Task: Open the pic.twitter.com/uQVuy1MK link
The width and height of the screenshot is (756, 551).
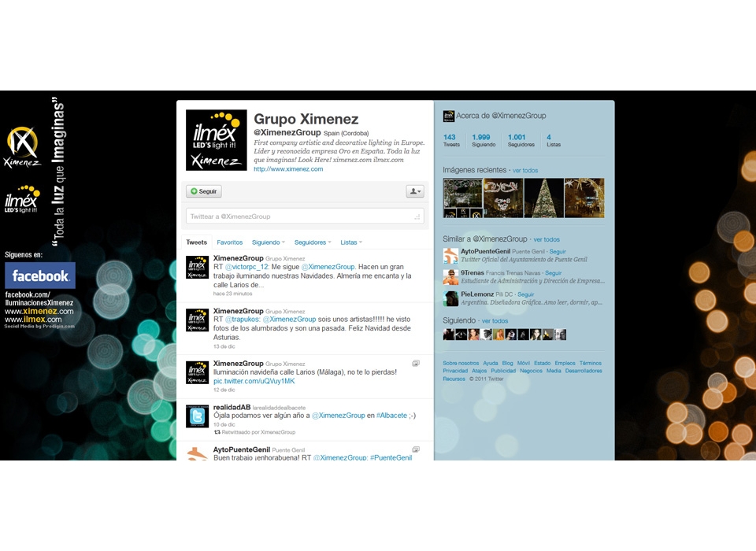Action: pyautogui.click(x=254, y=381)
